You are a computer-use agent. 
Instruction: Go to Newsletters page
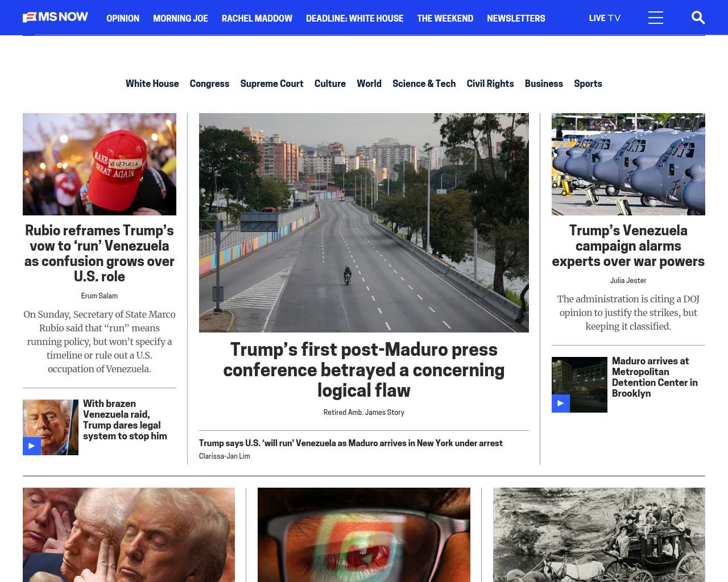pyautogui.click(x=516, y=18)
